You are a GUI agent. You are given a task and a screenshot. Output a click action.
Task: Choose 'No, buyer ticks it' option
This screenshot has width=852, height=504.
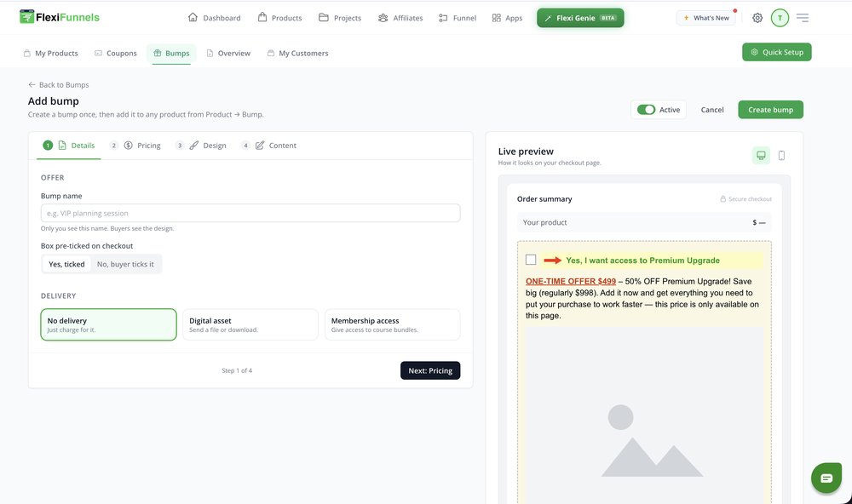pos(125,264)
